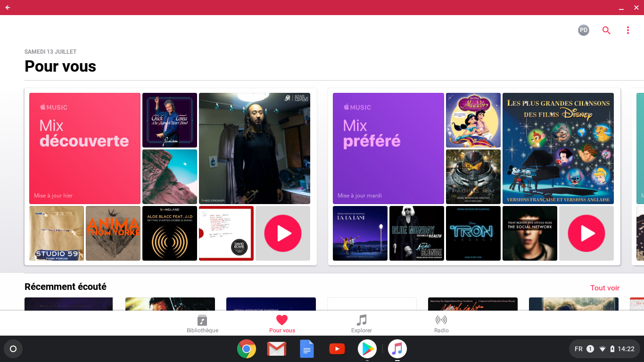Open the Aladdin soundtrack cover
Screen dimensions: 644x362
[473, 120]
